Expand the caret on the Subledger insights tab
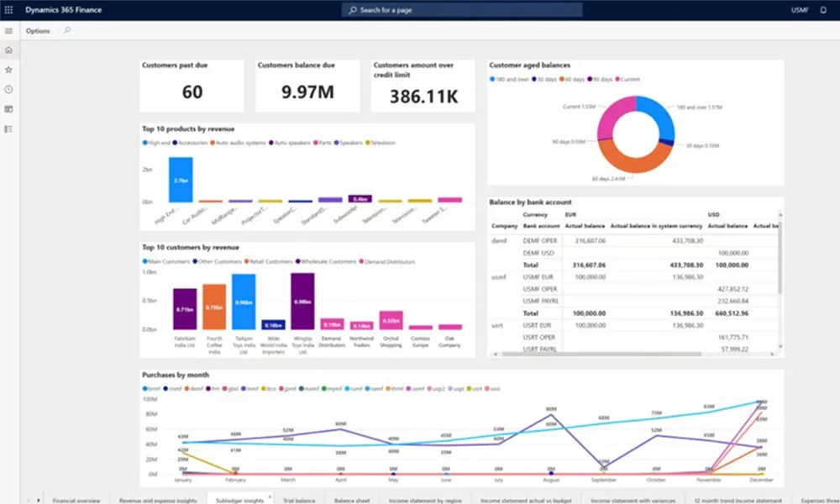 point(270,496)
